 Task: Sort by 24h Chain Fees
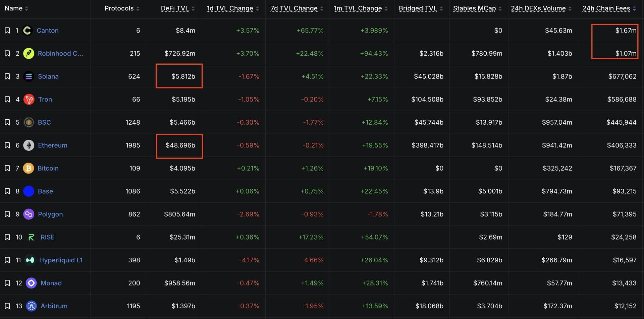click(x=609, y=8)
